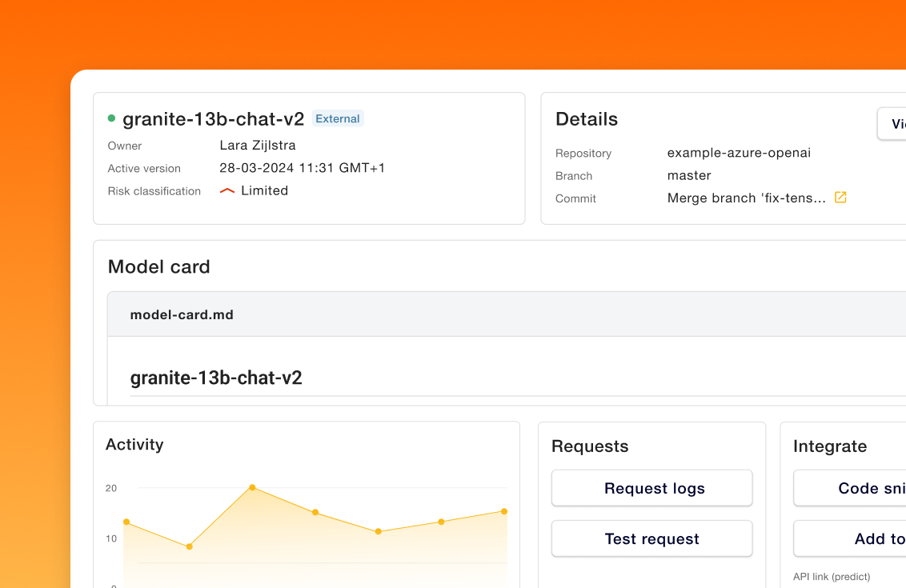This screenshot has width=906, height=588.
Task: Click the Commit label
Action: 575,198
